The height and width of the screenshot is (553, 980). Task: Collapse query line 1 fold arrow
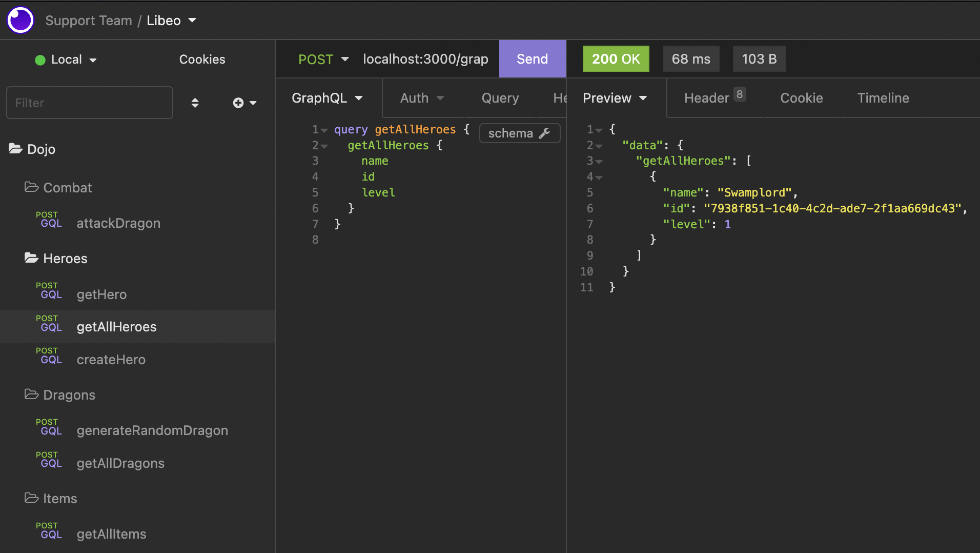tap(324, 130)
